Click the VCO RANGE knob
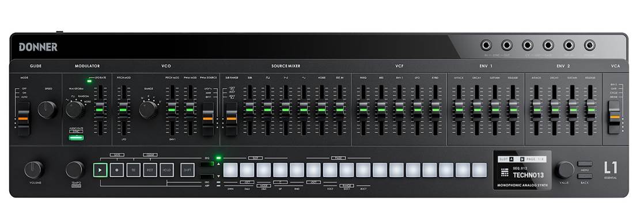The image size is (644, 212). [148, 109]
